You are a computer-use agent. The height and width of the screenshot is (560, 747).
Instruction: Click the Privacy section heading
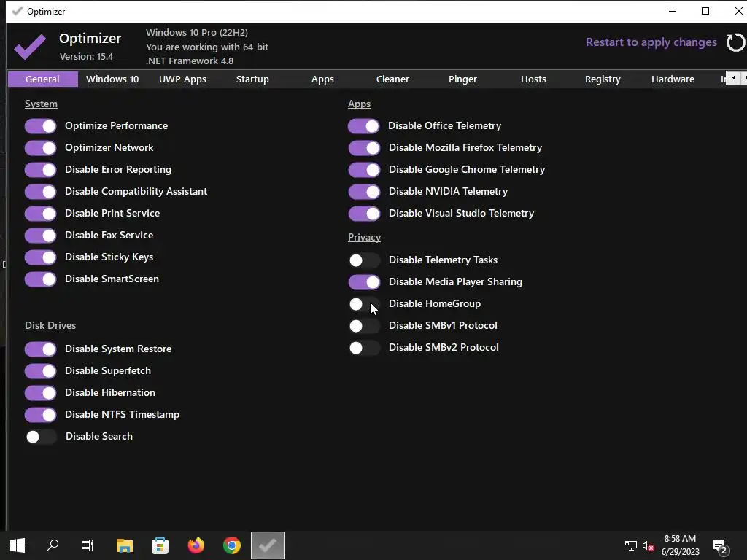tap(364, 237)
